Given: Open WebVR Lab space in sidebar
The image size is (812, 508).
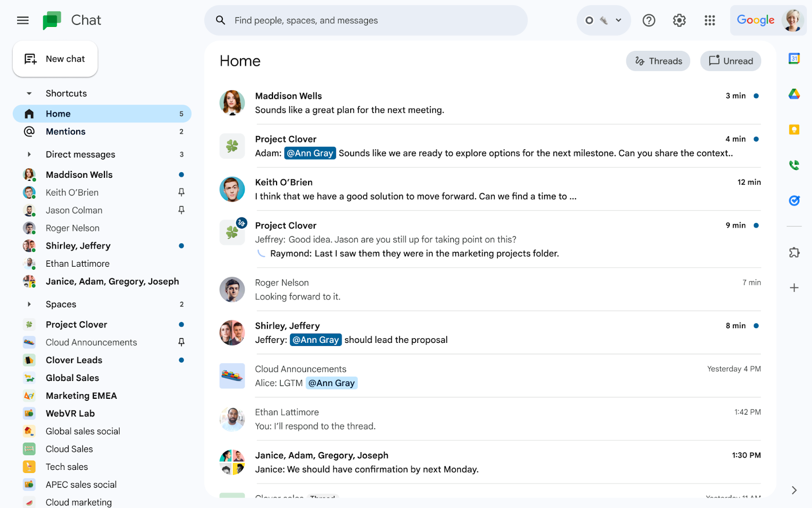Looking at the screenshot, I should (102, 414).
